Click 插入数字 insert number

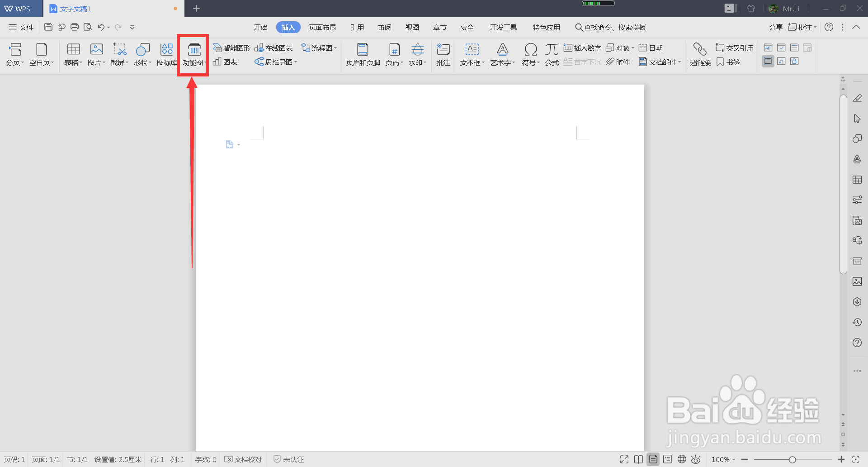[x=582, y=48]
